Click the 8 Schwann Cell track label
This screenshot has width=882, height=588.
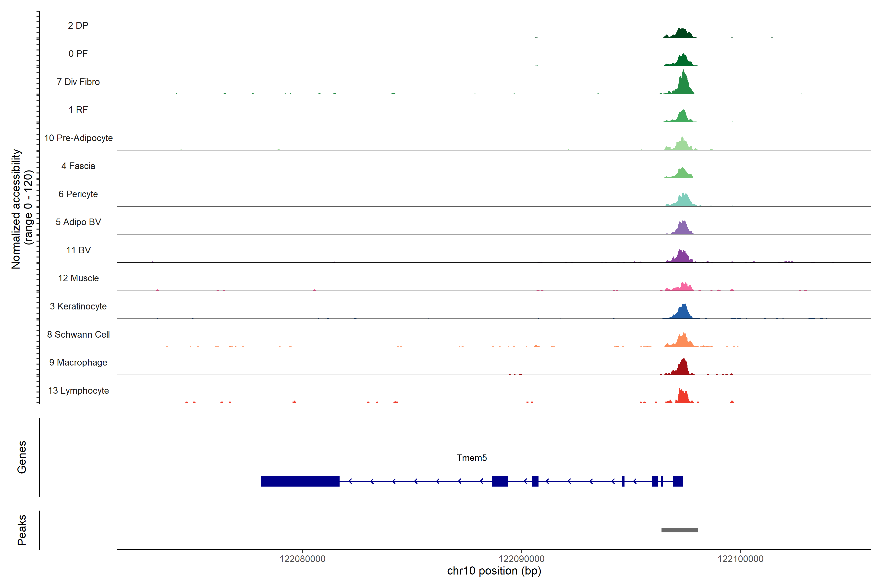[x=78, y=334]
